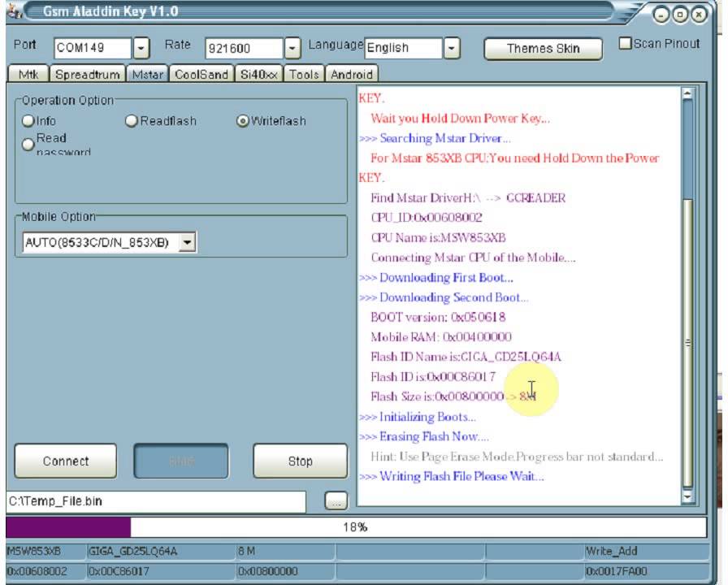Viewport: 728px width, 585px height.
Task: Click the 'BOOT version: 0x050618' log line
Action: pyautogui.click(x=438, y=317)
